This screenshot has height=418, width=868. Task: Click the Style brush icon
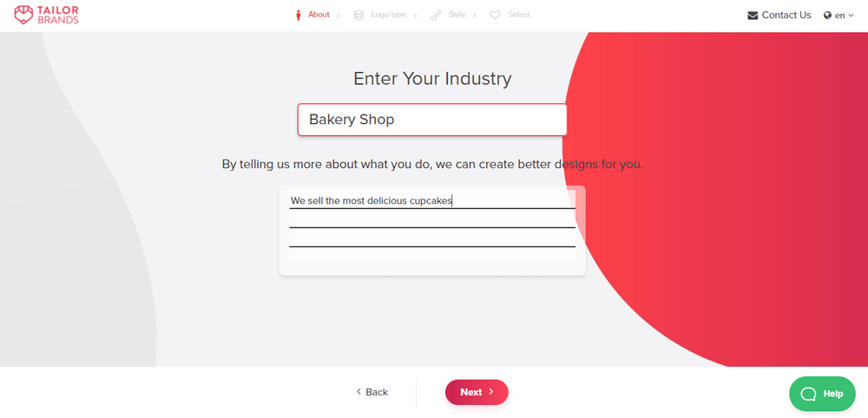(436, 15)
